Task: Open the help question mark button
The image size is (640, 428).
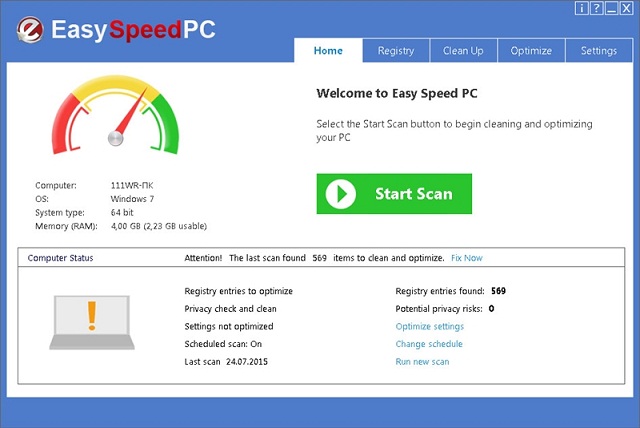Action: click(596, 8)
